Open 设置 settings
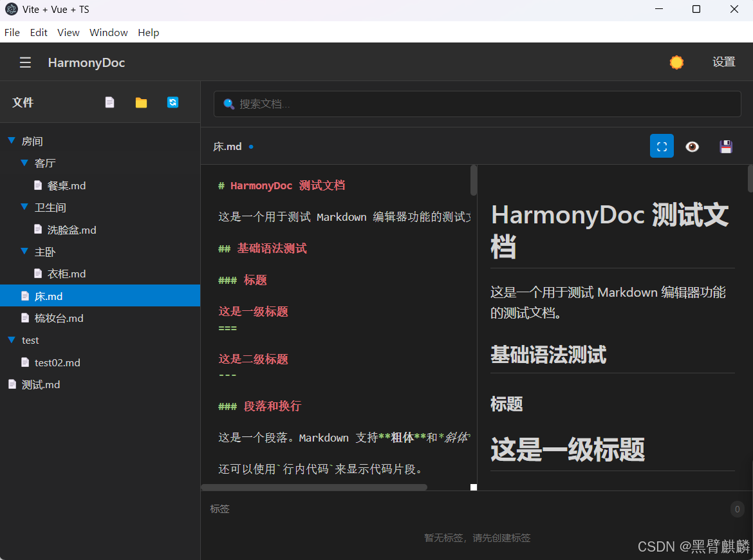Viewport: 753px width, 560px height. pos(723,62)
